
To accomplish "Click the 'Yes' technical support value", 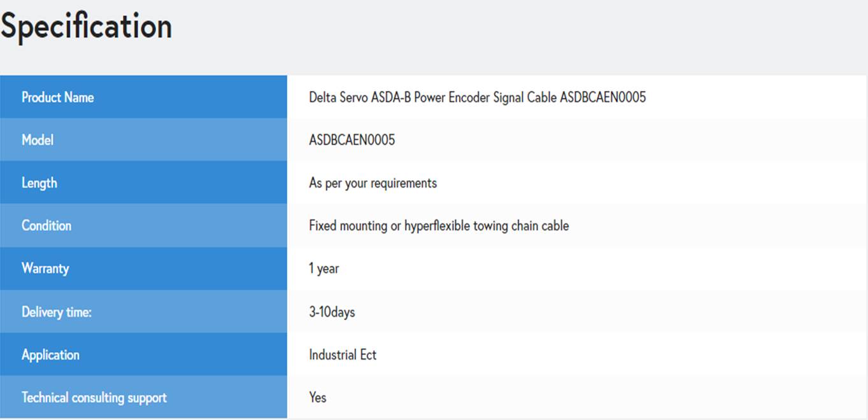I will click(318, 398).
